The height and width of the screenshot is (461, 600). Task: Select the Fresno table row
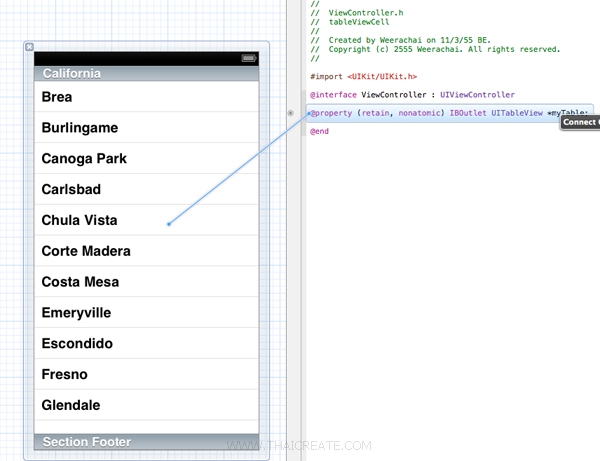(x=147, y=374)
